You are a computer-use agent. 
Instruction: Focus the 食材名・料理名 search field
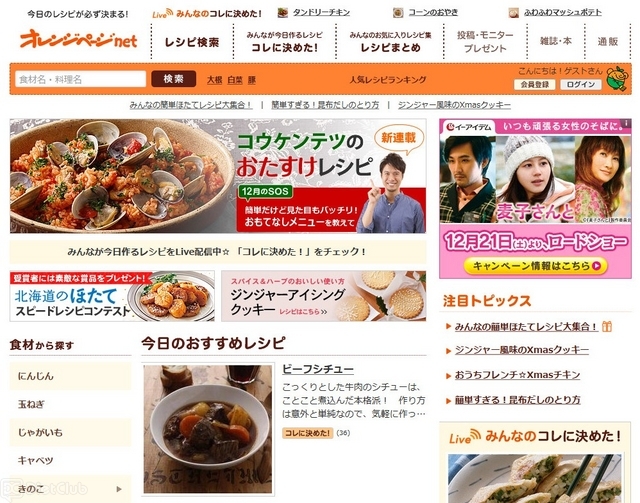coord(80,79)
